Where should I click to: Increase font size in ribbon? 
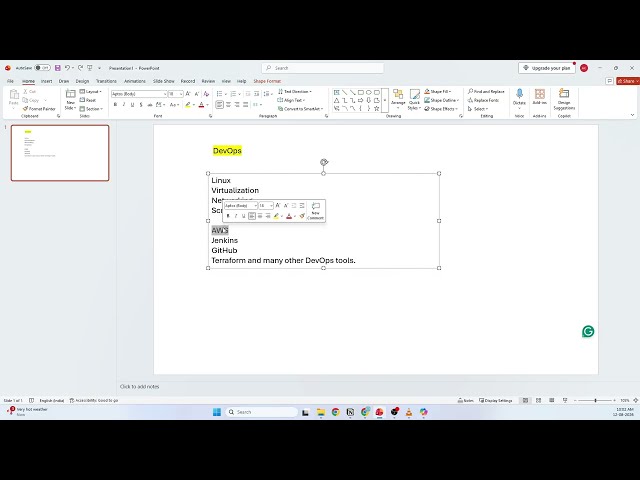[x=188, y=94]
